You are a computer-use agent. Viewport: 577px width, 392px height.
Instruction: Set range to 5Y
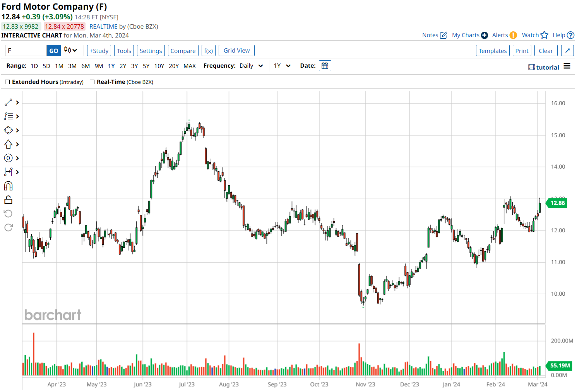point(146,66)
